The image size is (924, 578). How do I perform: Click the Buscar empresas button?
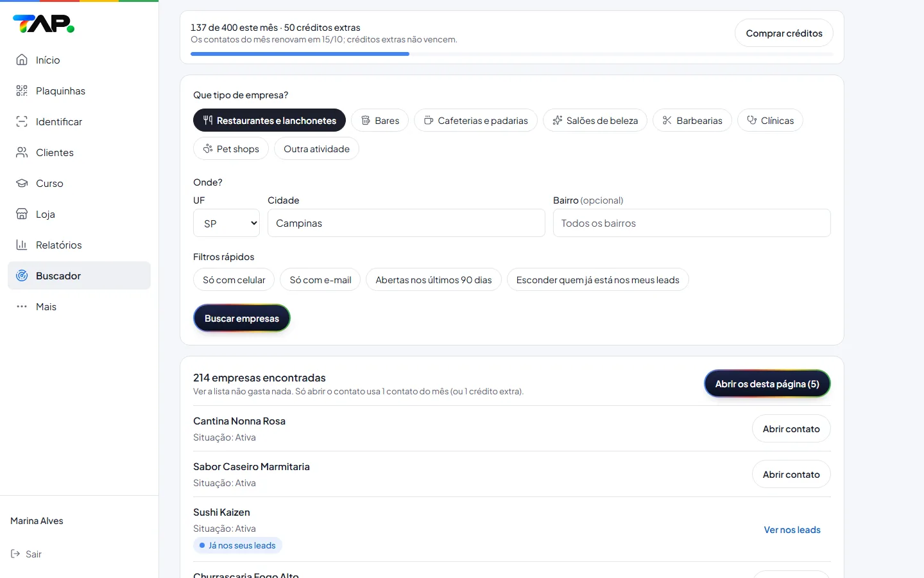point(242,318)
